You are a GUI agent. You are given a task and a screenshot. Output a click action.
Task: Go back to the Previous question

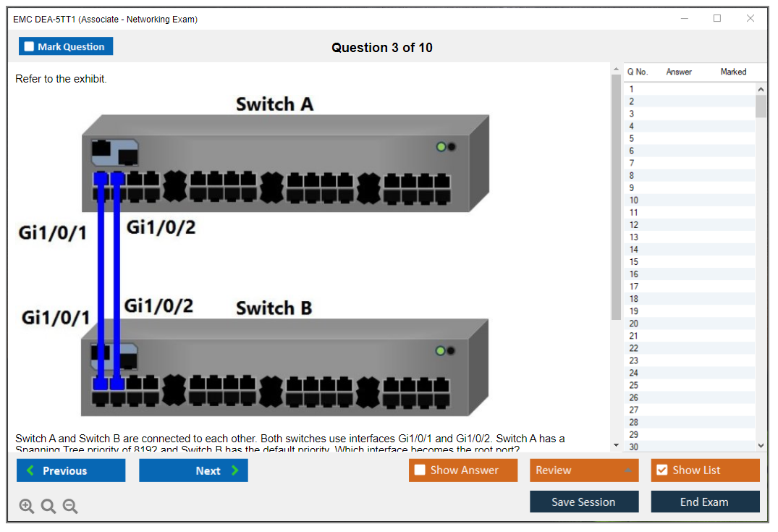[x=71, y=470]
